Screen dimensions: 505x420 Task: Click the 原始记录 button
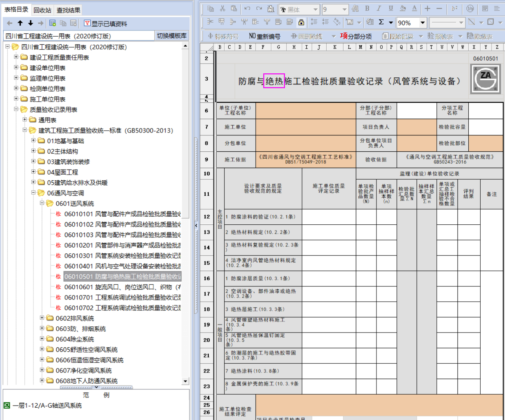pos(398,36)
